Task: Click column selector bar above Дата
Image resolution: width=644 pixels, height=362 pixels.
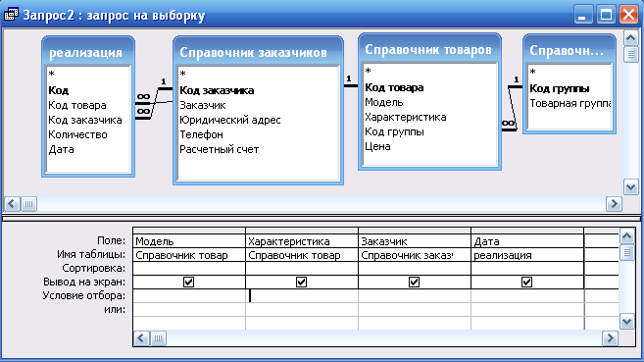Action: pyautogui.click(x=527, y=231)
